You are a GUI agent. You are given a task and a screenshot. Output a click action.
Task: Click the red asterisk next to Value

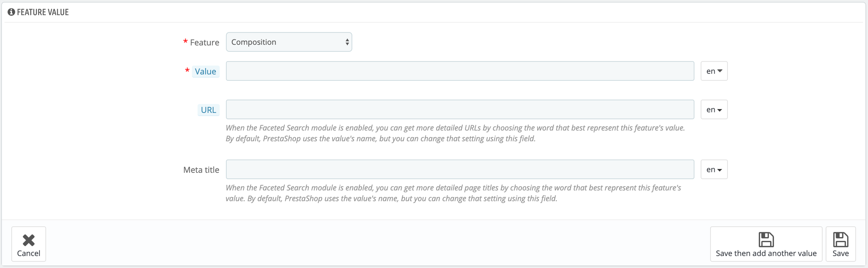tap(187, 71)
